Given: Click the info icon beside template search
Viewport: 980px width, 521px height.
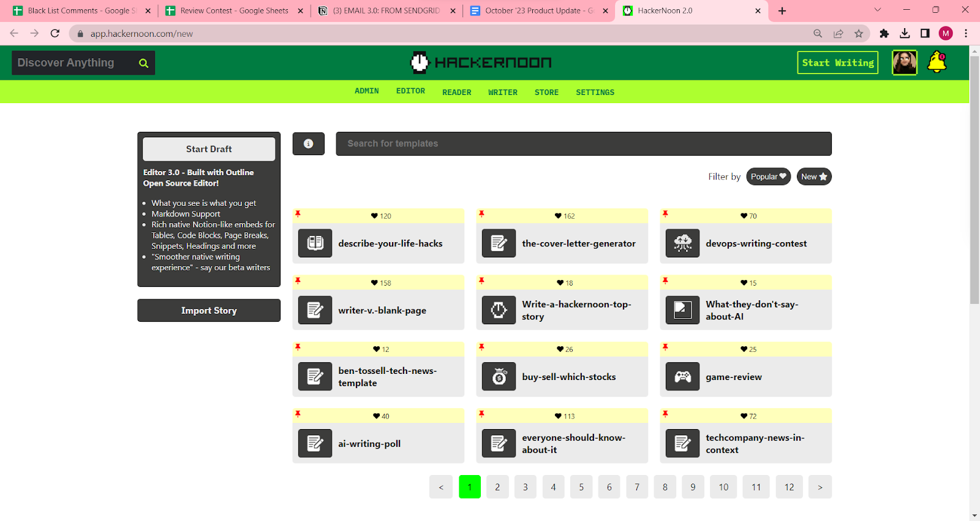Looking at the screenshot, I should 309,143.
